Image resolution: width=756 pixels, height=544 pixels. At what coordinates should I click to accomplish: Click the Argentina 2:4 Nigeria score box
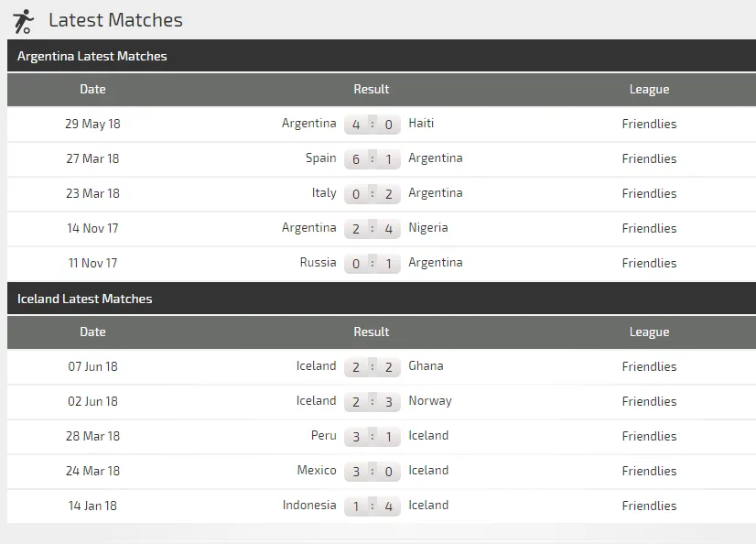pyautogui.click(x=372, y=229)
